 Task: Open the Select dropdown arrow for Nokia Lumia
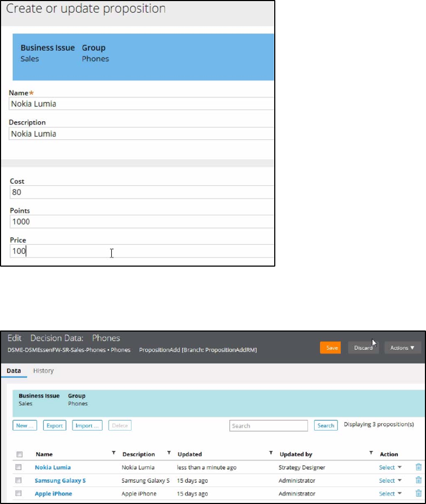(x=399, y=467)
